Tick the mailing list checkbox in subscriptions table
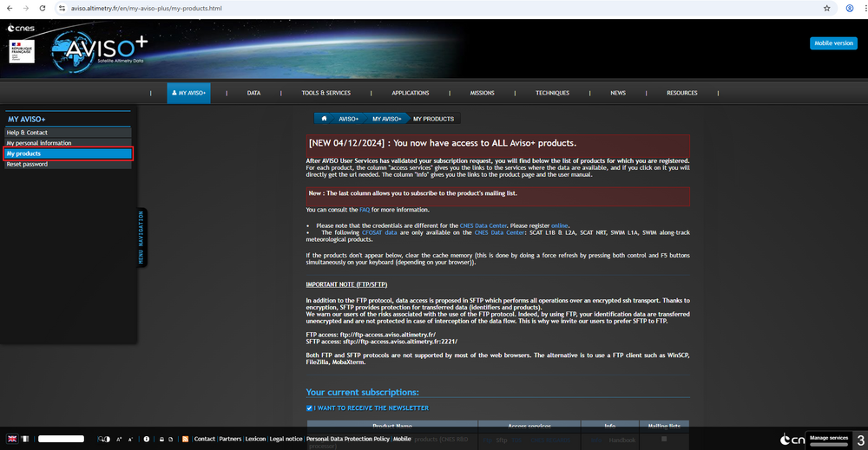This screenshot has width=868, height=450. pyautogui.click(x=664, y=439)
